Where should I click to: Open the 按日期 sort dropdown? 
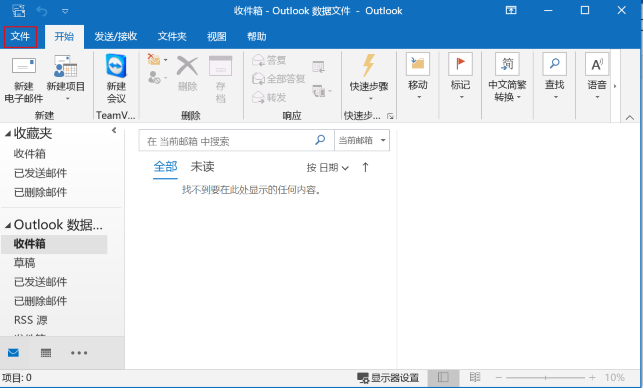[328, 168]
